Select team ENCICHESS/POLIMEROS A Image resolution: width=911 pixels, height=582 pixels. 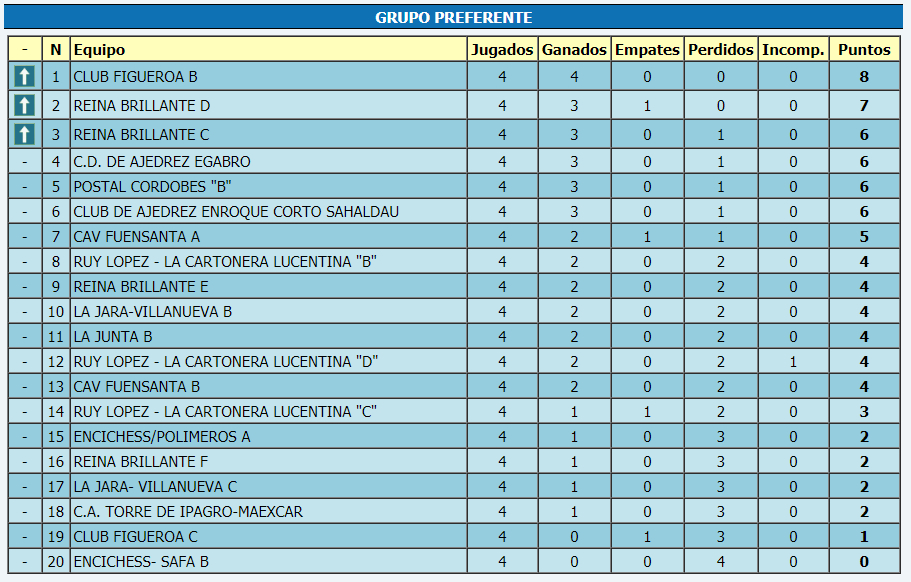pos(162,436)
